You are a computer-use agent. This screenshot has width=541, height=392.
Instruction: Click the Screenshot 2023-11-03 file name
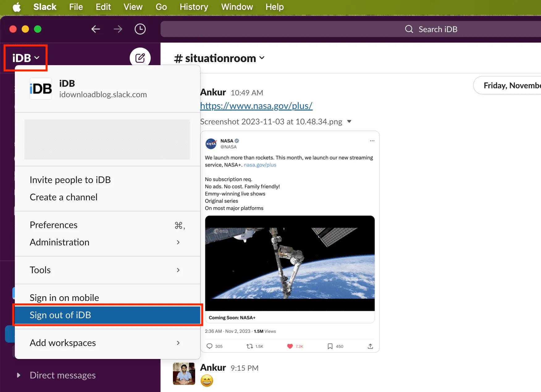point(271,121)
